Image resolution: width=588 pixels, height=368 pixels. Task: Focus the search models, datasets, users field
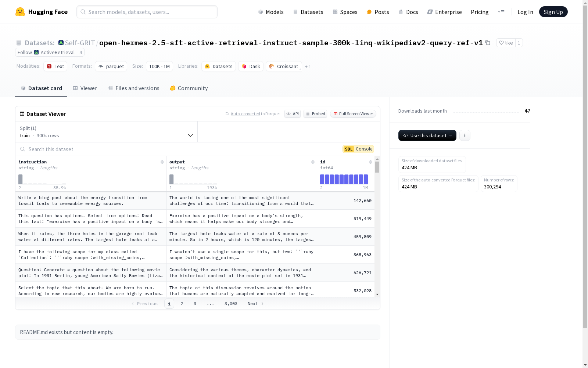tap(147, 12)
